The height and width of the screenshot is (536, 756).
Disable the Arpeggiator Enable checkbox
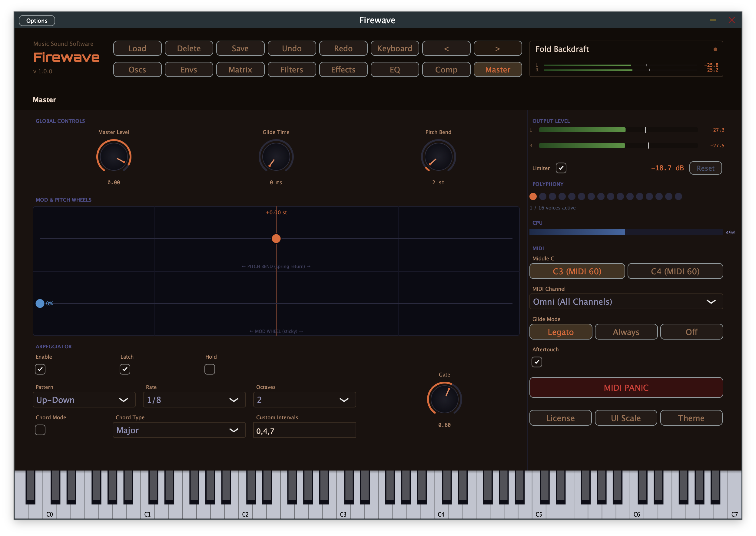point(40,369)
